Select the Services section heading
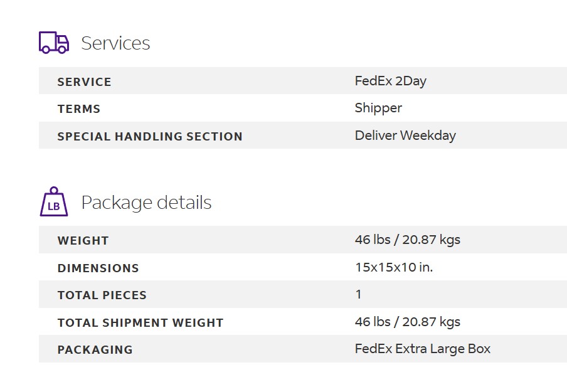The height and width of the screenshot is (392, 567). click(115, 43)
